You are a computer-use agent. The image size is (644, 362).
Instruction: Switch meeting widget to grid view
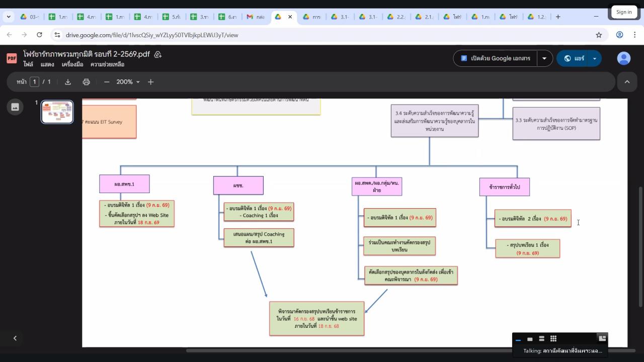pyautogui.click(x=553, y=339)
